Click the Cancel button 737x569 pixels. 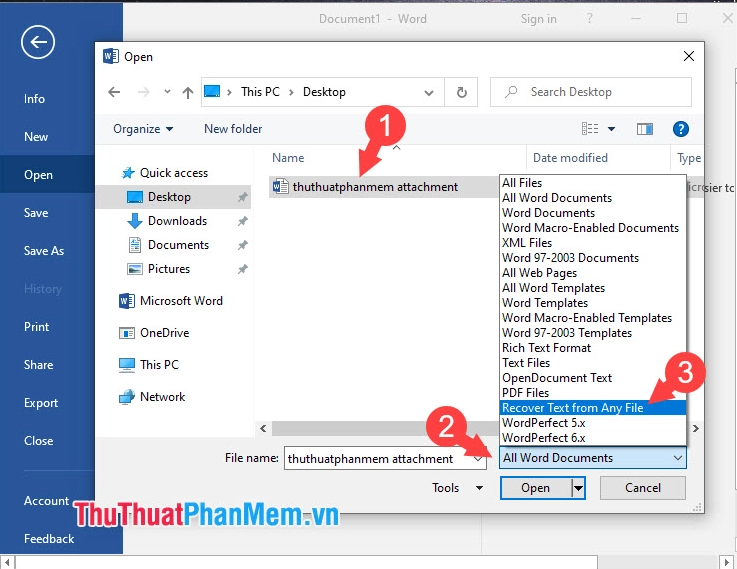(643, 488)
